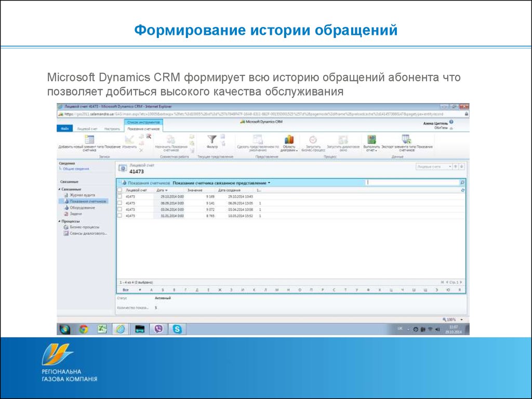
Task: Click the network signal icon in tray
Action: click(x=430, y=329)
